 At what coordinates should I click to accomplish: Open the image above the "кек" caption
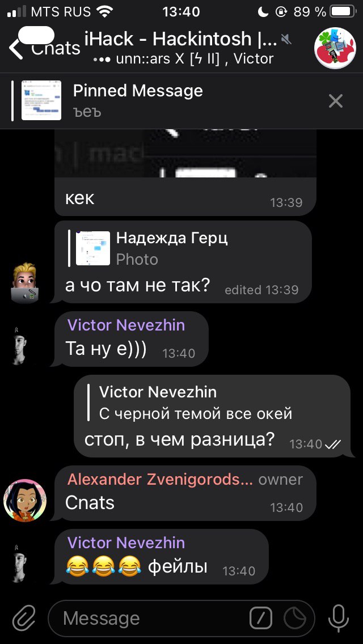pyautogui.click(x=185, y=154)
